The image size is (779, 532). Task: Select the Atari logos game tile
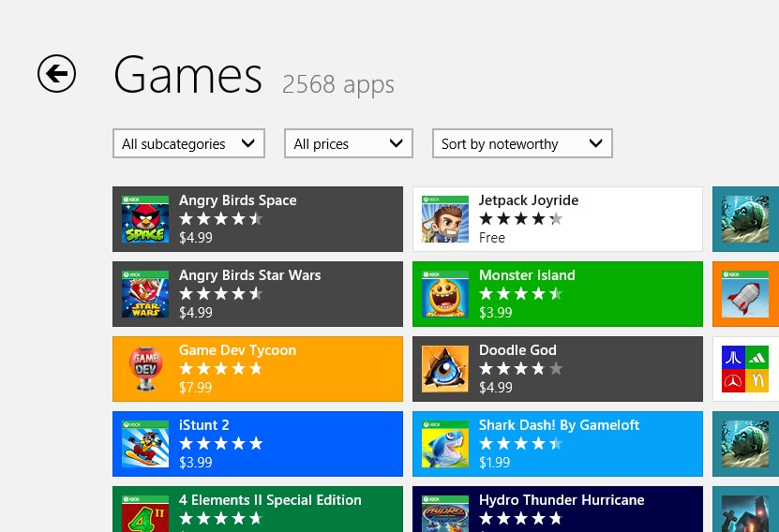point(745,369)
